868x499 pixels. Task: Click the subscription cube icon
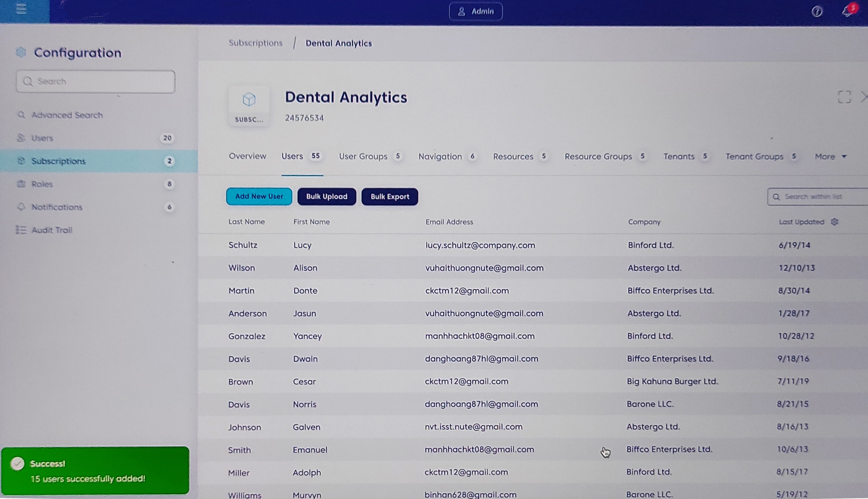(249, 100)
